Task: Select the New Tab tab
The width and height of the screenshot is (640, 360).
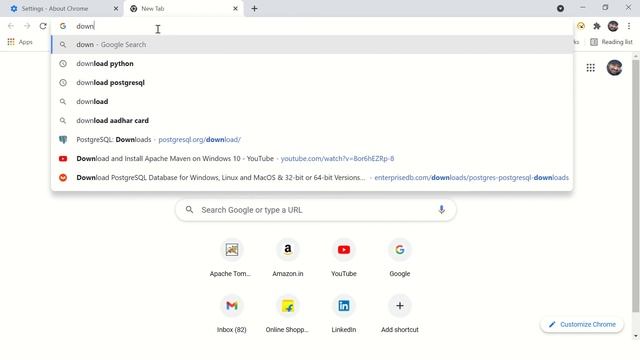Action: (184, 9)
